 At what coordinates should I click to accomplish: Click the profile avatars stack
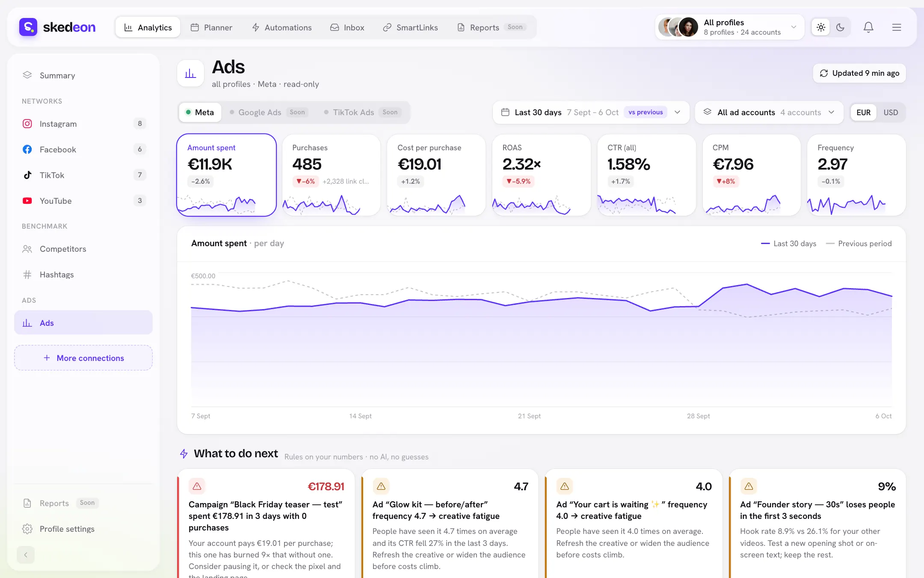click(x=678, y=27)
